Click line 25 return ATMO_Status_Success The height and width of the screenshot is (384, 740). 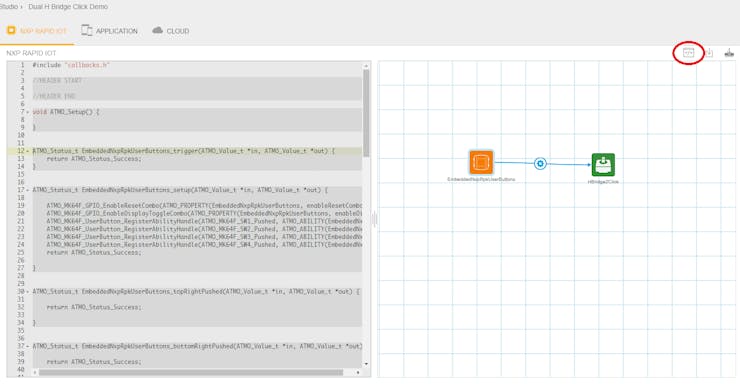click(94, 252)
